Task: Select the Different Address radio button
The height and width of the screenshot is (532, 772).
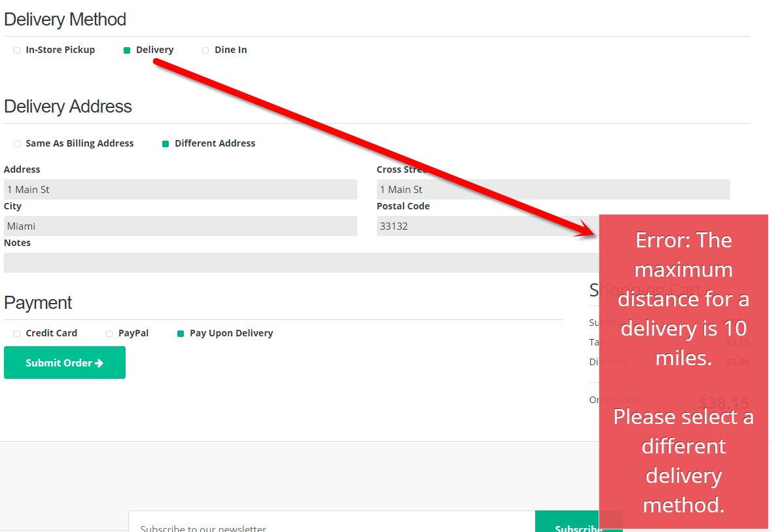Action: pos(166,144)
